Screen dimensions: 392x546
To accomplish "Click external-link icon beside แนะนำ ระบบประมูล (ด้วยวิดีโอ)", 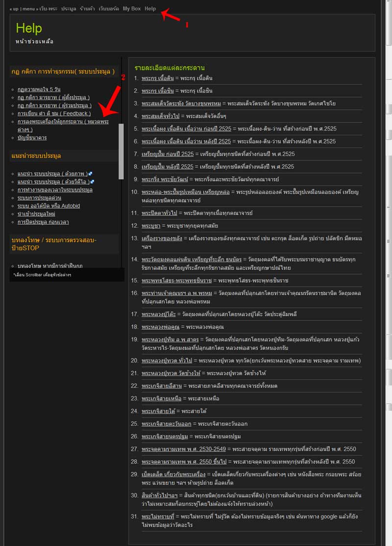I will pyautogui.click(x=92, y=182).
